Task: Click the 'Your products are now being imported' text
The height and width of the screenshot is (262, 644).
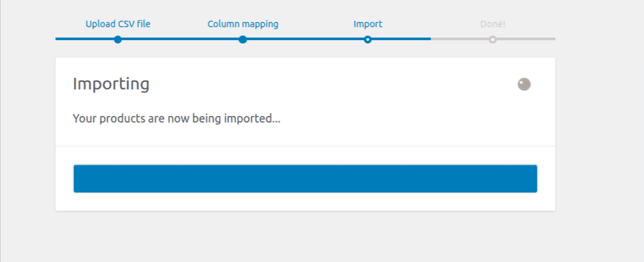Action: pyautogui.click(x=177, y=119)
